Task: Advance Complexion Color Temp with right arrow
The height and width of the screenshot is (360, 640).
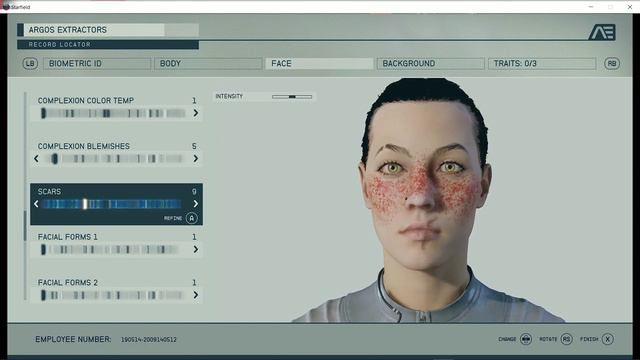Action: tap(196, 113)
